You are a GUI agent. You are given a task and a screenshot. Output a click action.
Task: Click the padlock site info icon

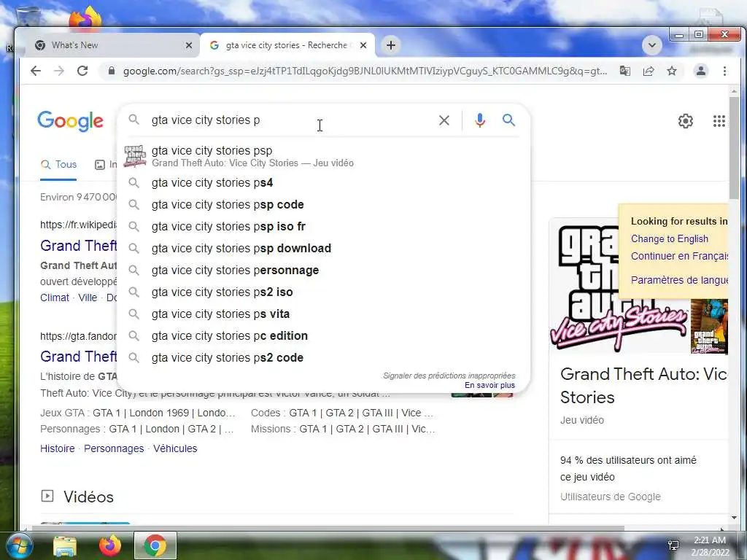(x=112, y=71)
